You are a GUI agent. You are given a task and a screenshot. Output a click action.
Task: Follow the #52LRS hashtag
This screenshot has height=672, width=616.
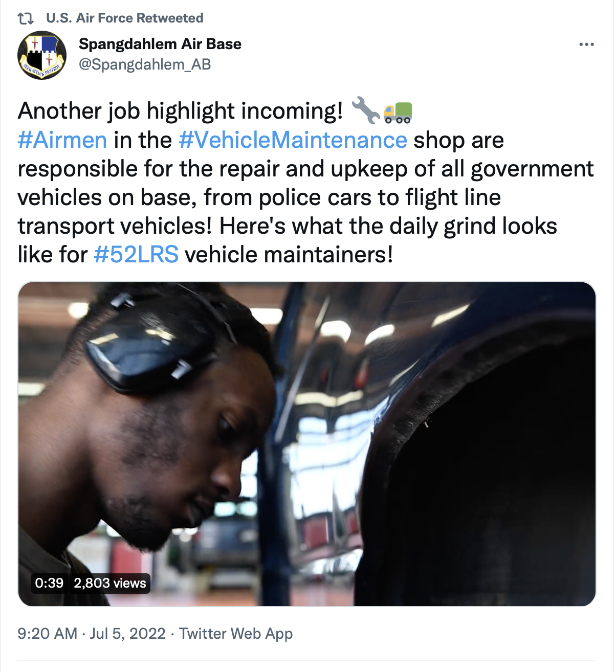point(136,254)
